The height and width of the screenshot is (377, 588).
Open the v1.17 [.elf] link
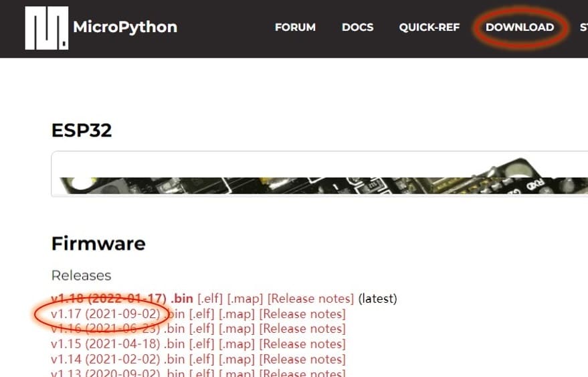coord(202,314)
